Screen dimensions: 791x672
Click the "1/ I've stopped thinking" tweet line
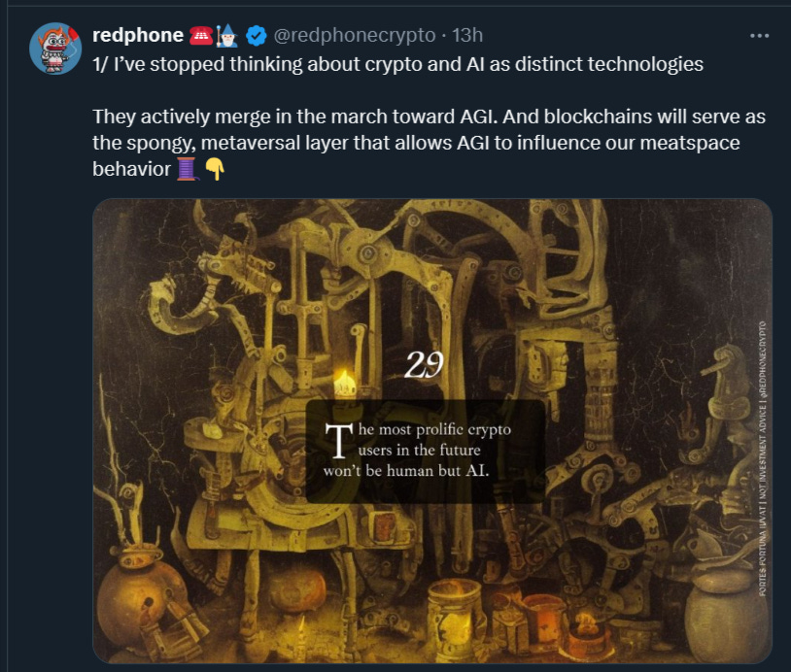(397, 64)
